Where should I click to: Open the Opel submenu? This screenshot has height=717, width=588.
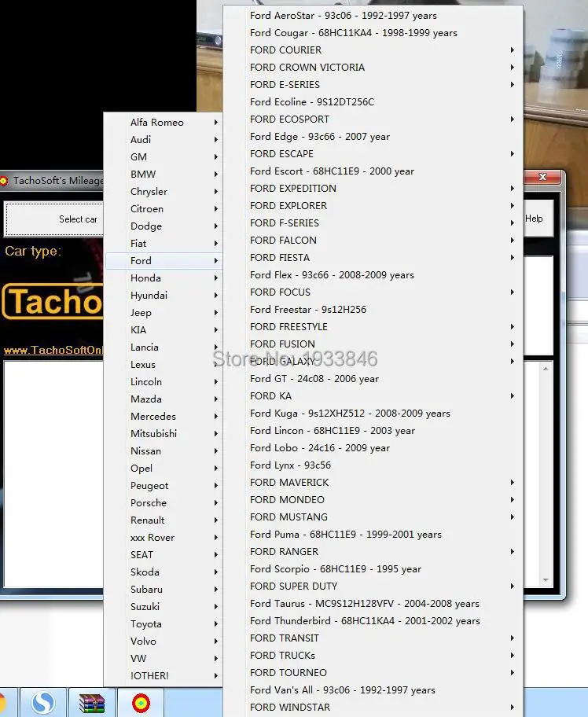pyautogui.click(x=164, y=469)
